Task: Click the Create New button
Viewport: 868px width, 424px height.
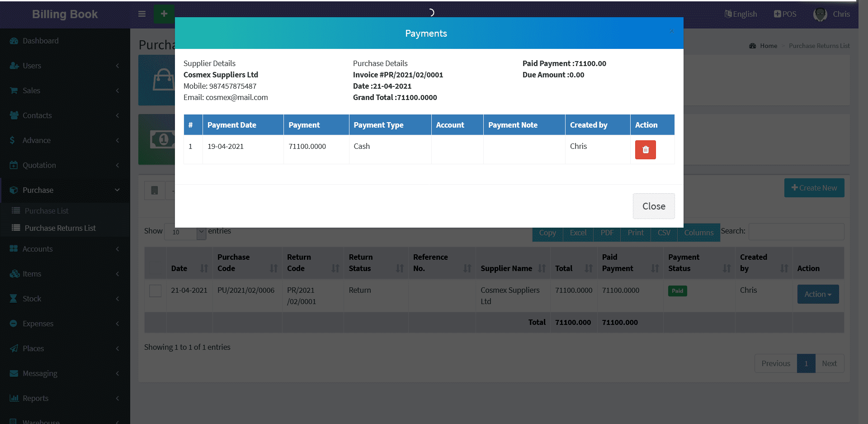Action: tap(814, 188)
